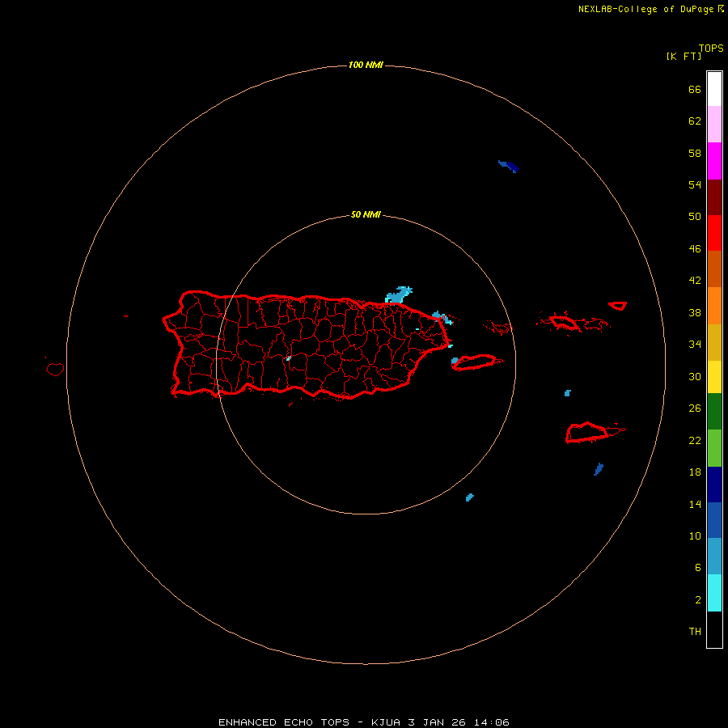Click the 3 JAN 26 date text
The height and width of the screenshot is (728, 728).
click(437, 722)
